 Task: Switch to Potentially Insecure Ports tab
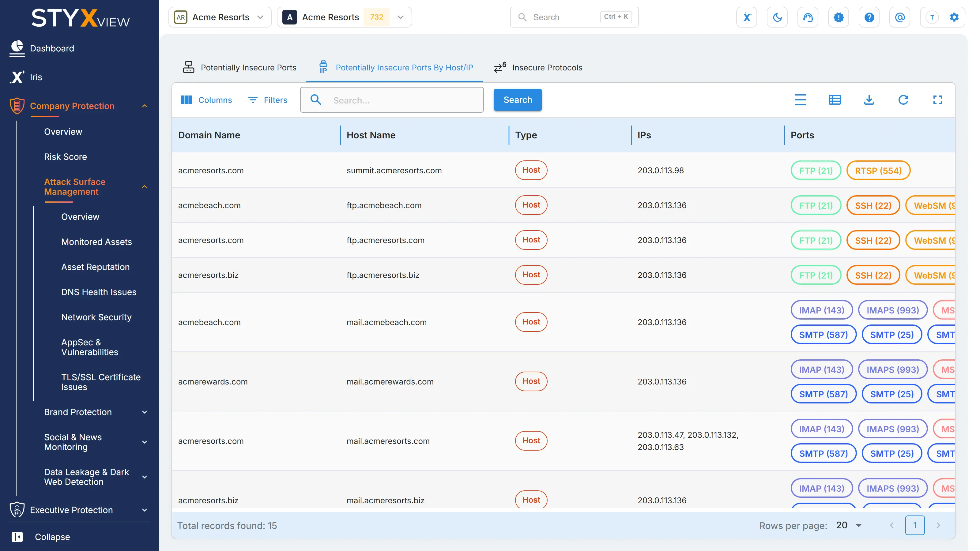point(239,67)
